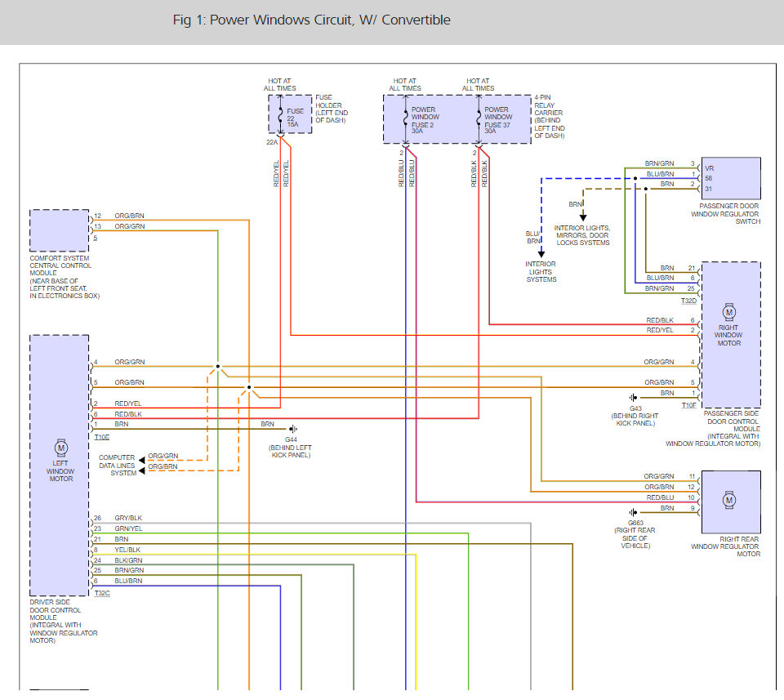Click the BRN splice dot near switch pin 2
This screenshot has height=700, width=784.
pos(646,189)
